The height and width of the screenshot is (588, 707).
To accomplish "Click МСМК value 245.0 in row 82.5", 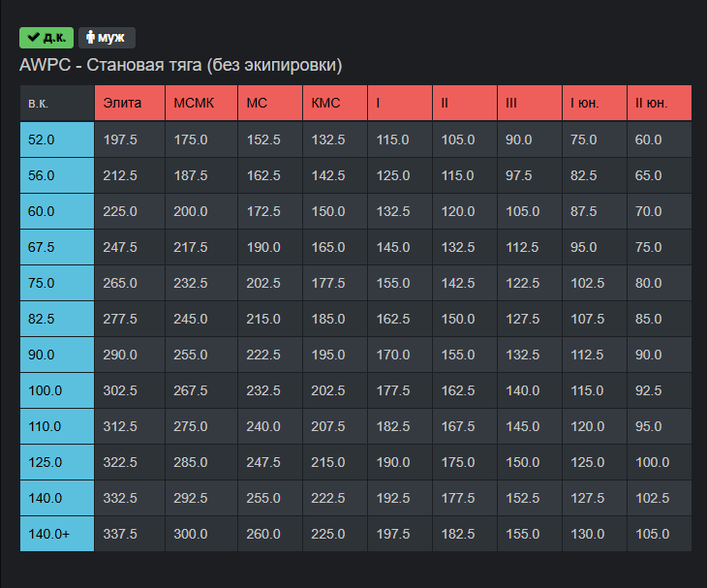I will tap(201, 319).
